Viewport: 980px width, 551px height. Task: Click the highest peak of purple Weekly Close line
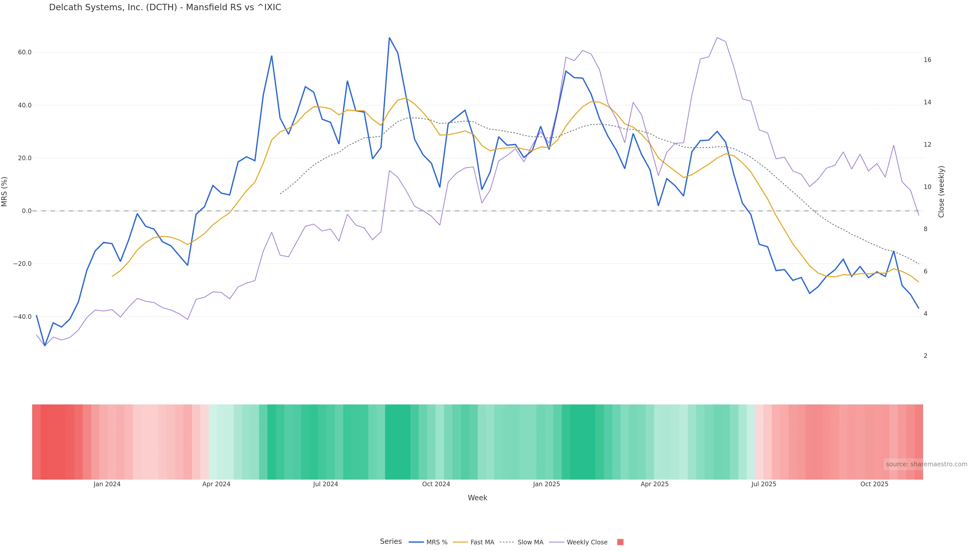(717, 38)
